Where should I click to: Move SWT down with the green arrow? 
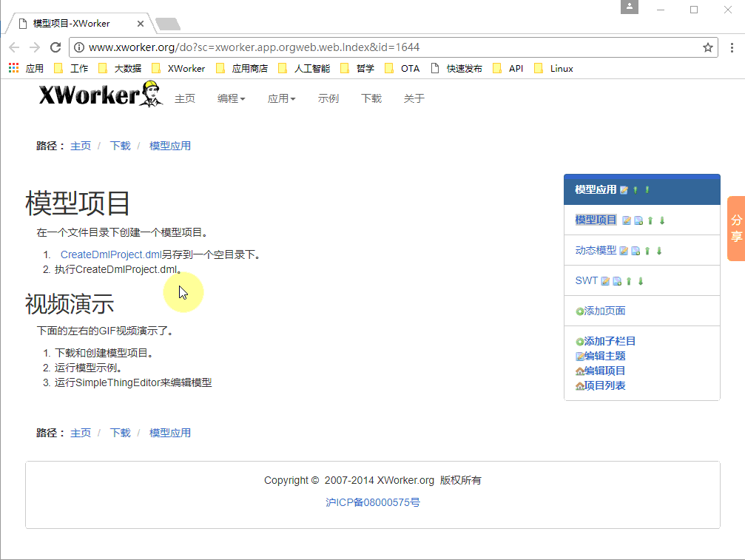[641, 281]
